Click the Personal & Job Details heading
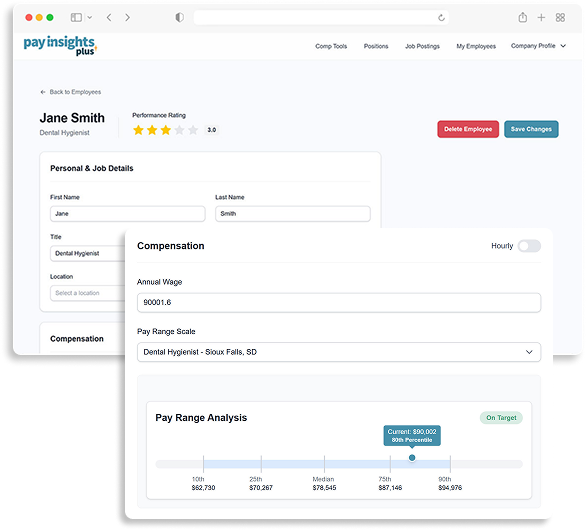586x530 pixels. click(92, 169)
